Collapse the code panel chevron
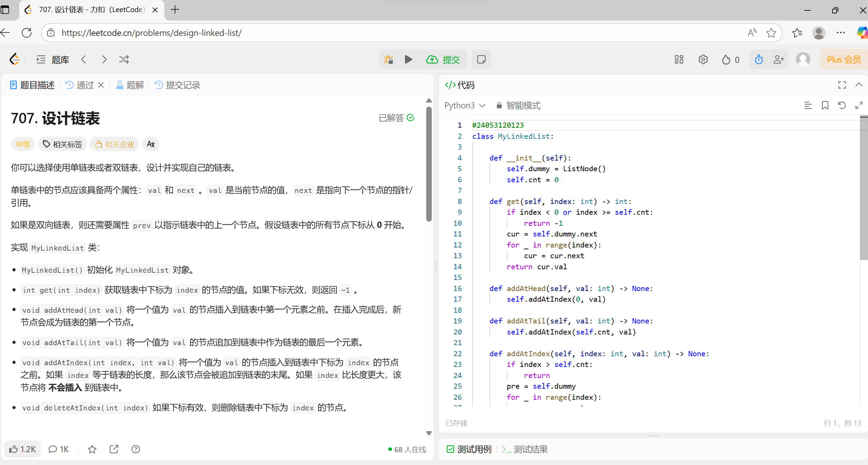The width and height of the screenshot is (868, 465). (859, 85)
